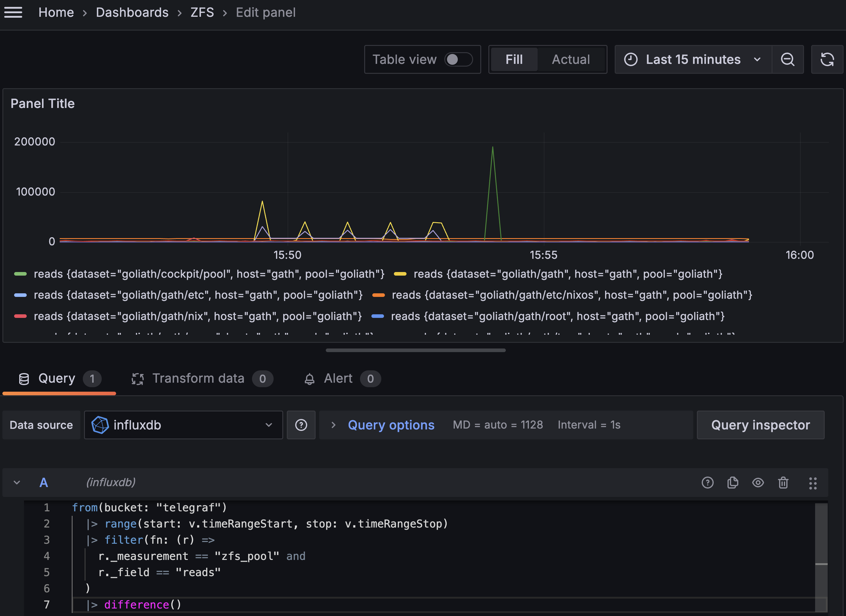This screenshot has height=616, width=846.
Task: Open data source help icon next to influxdb
Action: [x=301, y=425]
